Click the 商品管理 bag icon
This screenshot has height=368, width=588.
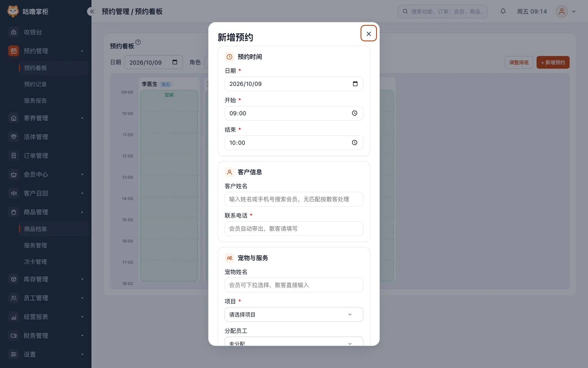point(13,212)
